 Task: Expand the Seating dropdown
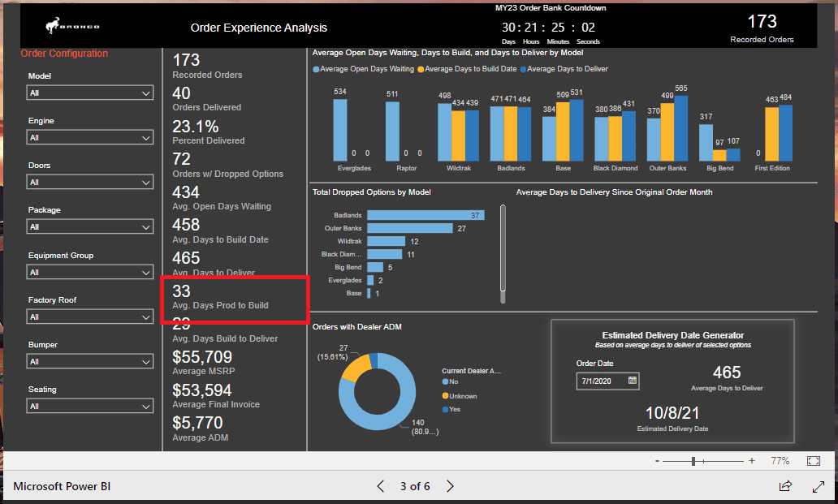click(x=90, y=407)
